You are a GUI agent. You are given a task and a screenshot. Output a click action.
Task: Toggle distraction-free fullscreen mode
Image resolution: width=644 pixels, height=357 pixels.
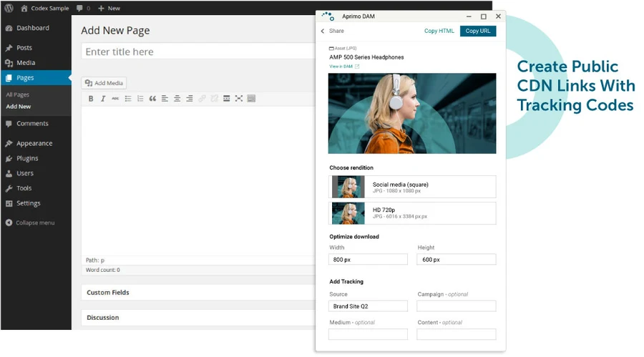pyautogui.click(x=238, y=99)
